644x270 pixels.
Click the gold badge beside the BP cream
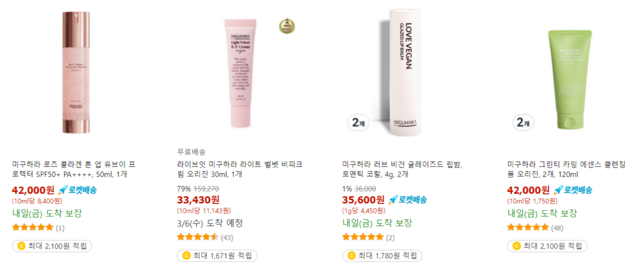(x=287, y=26)
